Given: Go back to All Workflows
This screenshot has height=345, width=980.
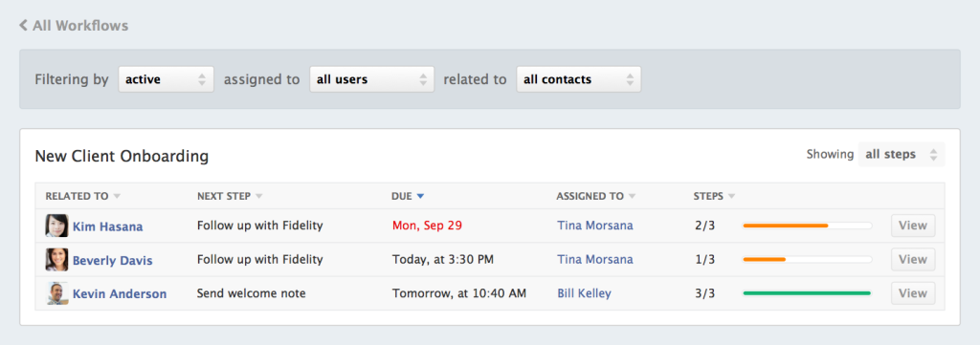Looking at the screenshot, I should point(74,26).
